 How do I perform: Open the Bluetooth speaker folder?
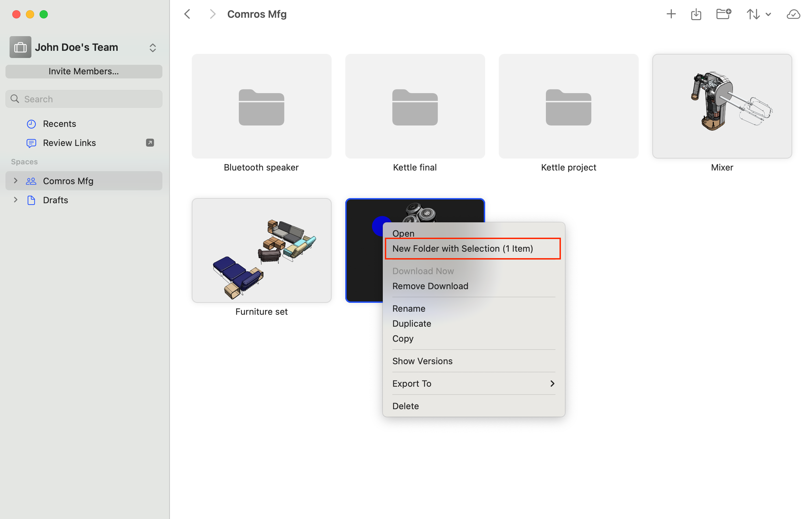(x=261, y=106)
